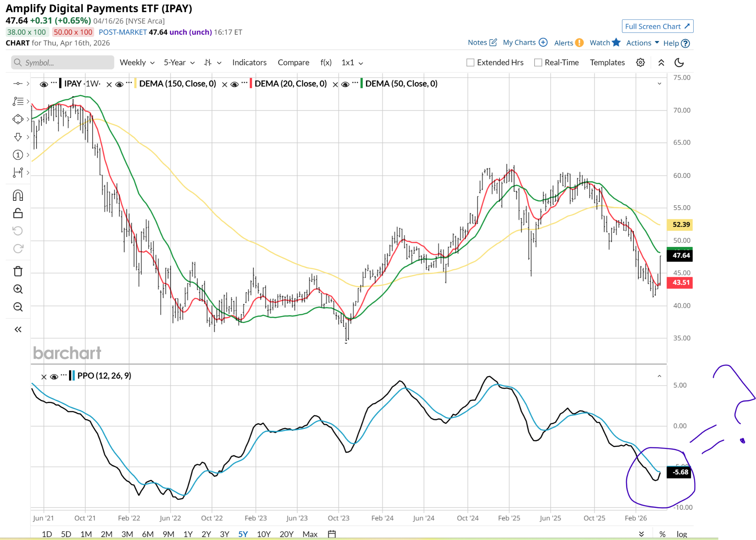Click the zoom in magnifier icon
Screen dimensions: 756x540
[18, 289]
